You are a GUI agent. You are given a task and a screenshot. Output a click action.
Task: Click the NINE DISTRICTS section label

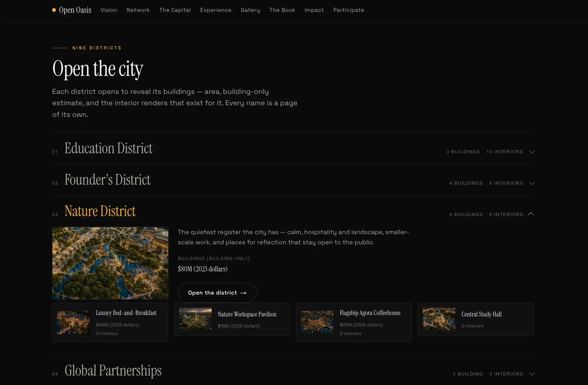point(97,48)
